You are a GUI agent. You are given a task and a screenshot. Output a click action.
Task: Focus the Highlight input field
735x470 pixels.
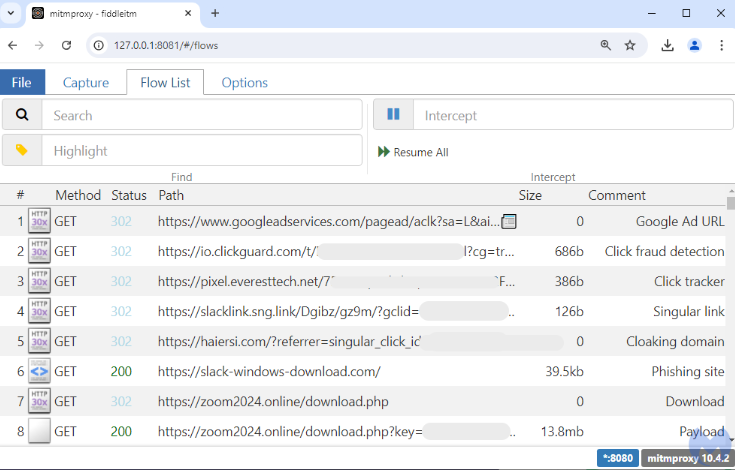pos(202,150)
